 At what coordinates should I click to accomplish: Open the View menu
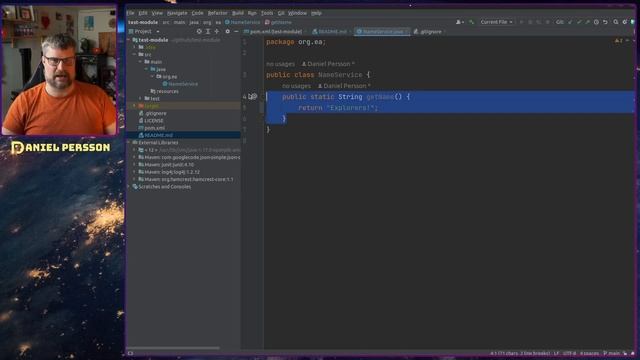(x=157, y=13)
